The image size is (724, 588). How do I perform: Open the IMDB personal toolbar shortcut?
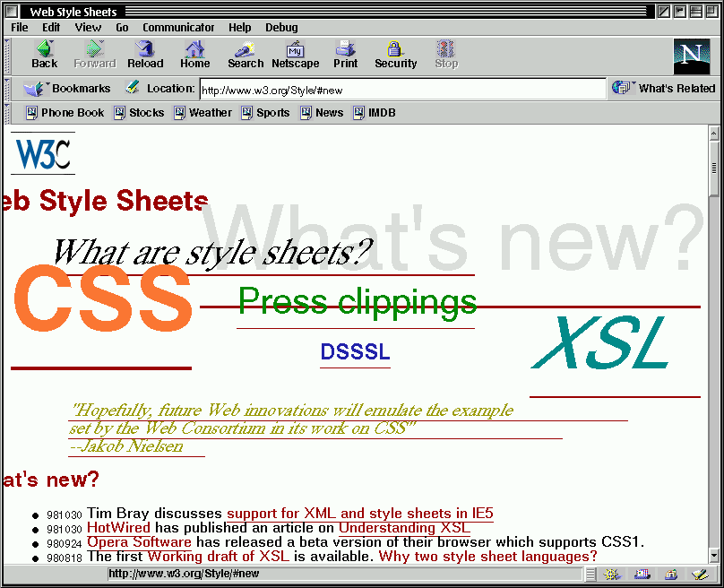[374, 113]
